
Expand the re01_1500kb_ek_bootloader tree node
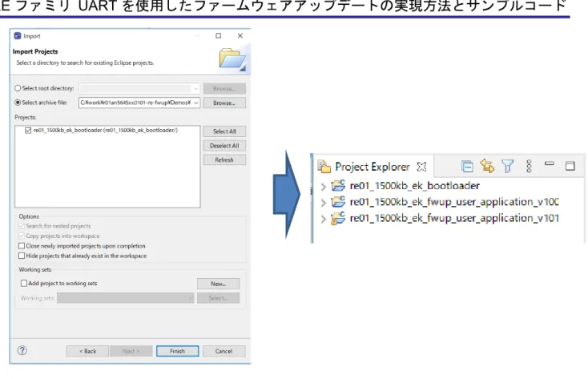point(324,186)
